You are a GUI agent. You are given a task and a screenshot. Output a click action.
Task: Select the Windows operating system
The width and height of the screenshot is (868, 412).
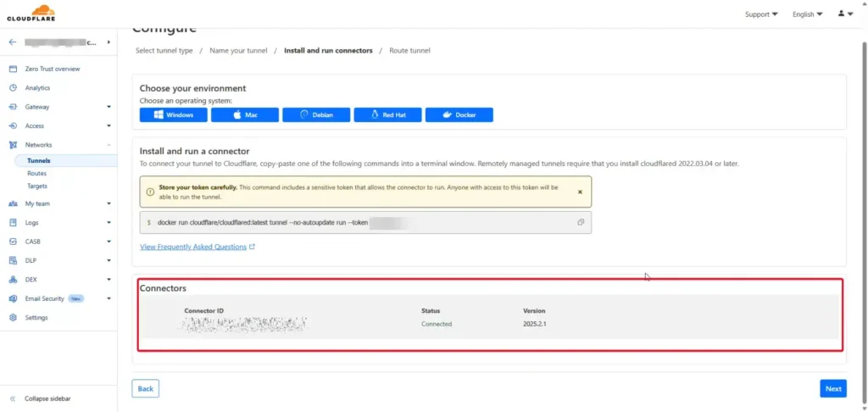tap(173, 115)
